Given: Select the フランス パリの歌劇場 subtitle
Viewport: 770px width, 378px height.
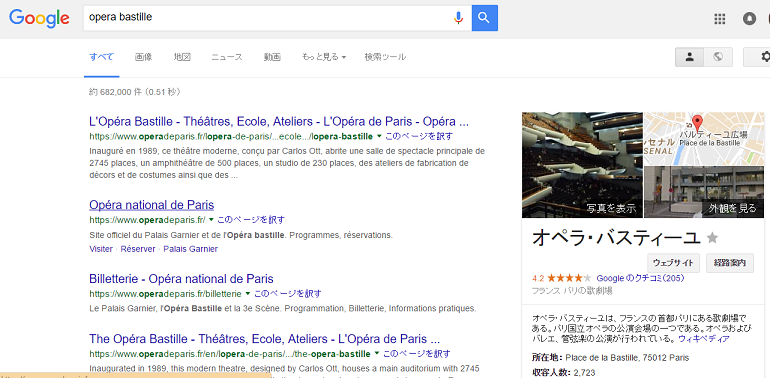Looking at the screenshot, I should pos(572,291).
